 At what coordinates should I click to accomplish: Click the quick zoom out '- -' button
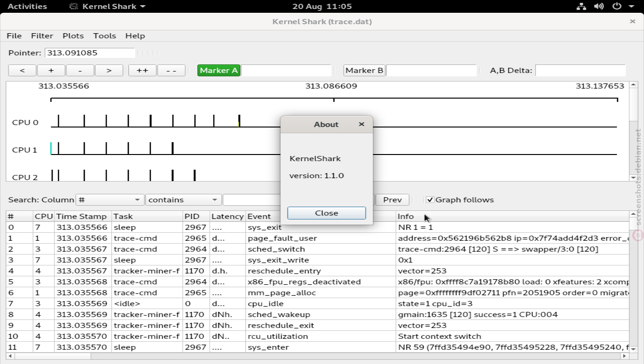pos(171,70)
